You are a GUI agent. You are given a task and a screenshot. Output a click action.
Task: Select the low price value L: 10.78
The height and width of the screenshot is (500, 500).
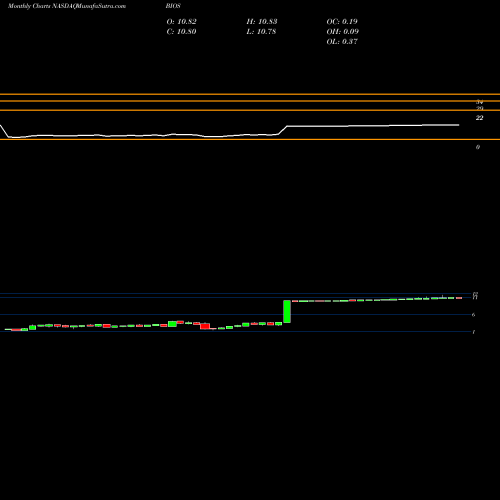261,31
